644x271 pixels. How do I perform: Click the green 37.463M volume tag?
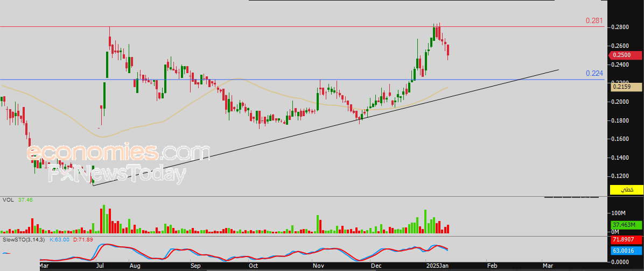coord(625,225)
